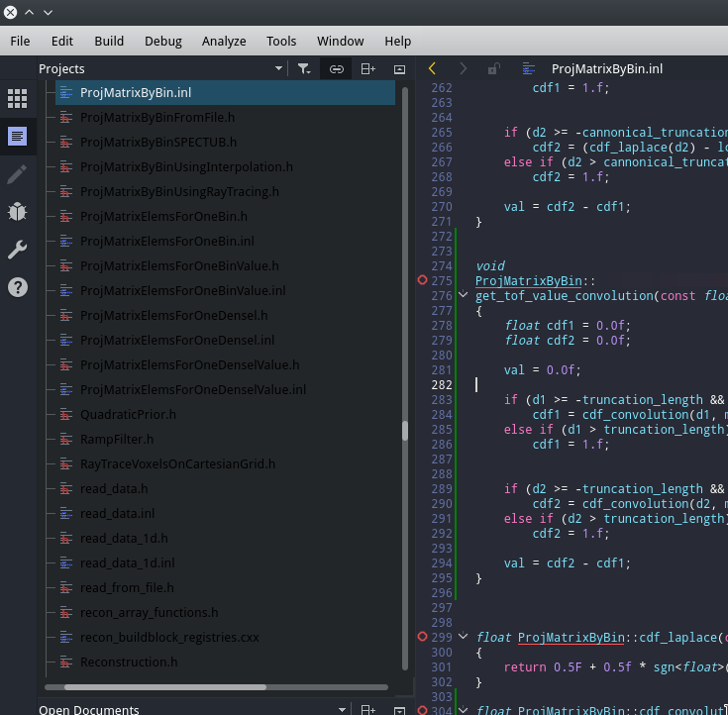Screen dimensions: 728x715
Task: Open Design mode pencil icon
Action: click(18, 174)
